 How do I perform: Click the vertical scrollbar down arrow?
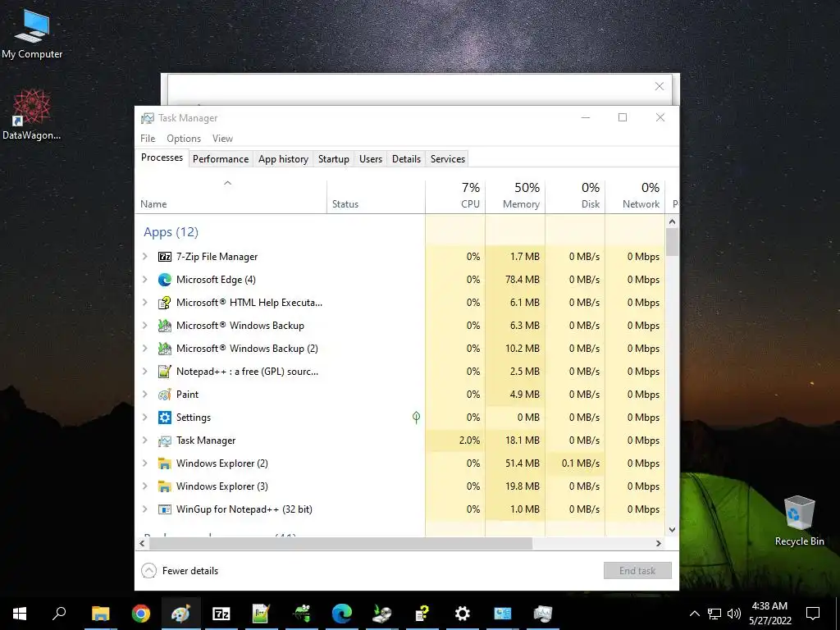(x=673, y=530)
